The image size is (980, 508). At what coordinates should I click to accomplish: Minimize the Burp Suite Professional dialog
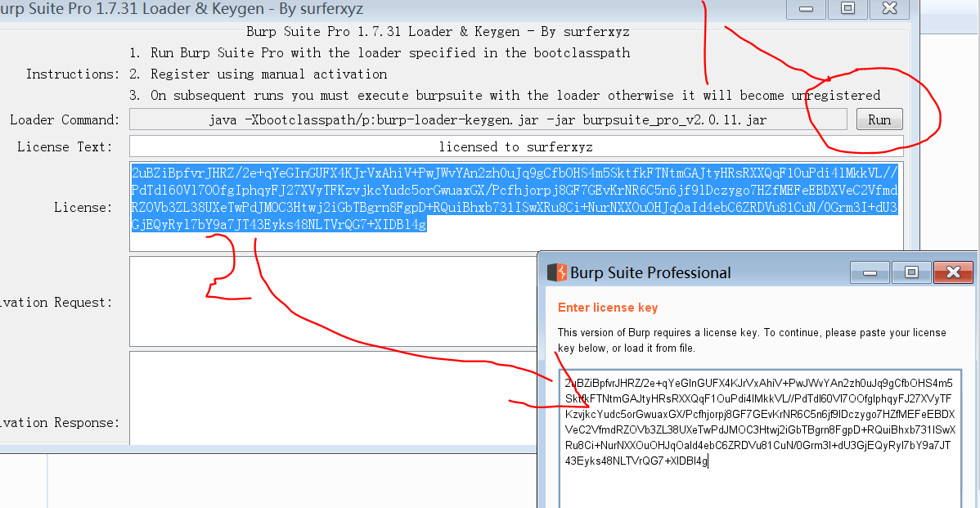coord(870,272)
